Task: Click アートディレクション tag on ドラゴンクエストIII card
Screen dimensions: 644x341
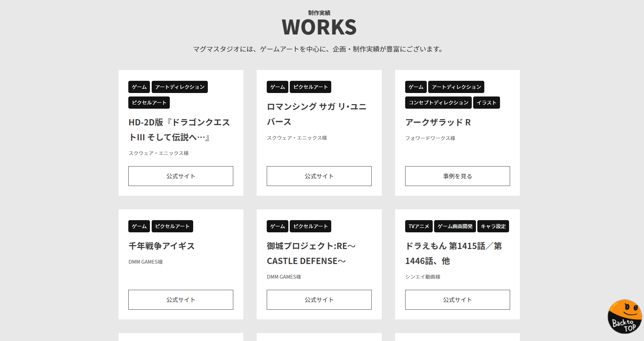Action: pyautogui.click(x=180, y=87)
